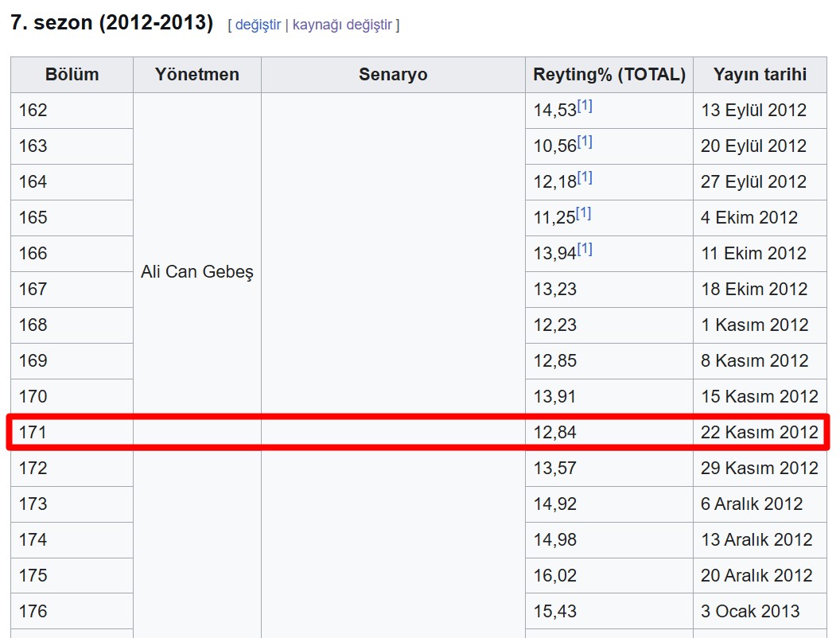Click citation [1] next to rating 12,18
840x638 pixels.
point(585,177)
